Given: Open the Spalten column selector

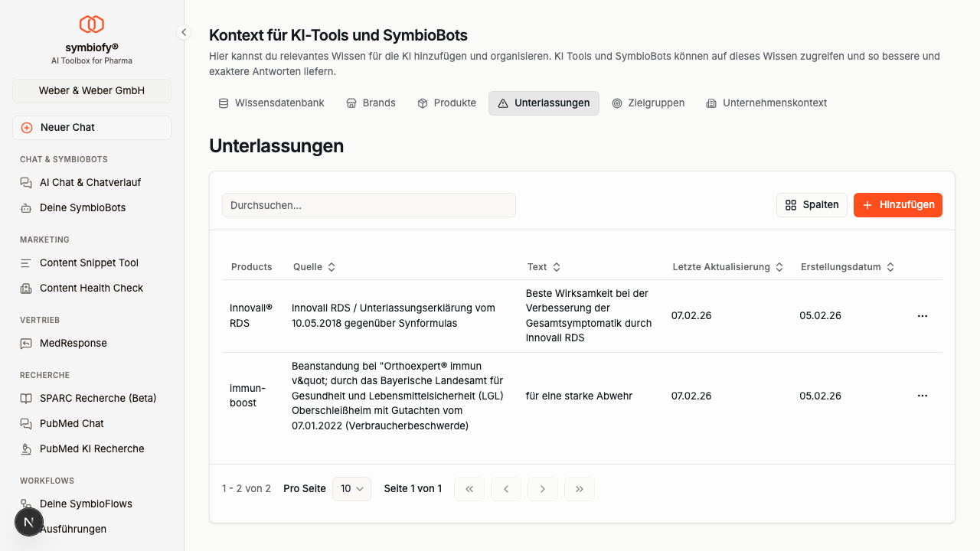Looking at the screenshot, I should click(x=812, y=204).
